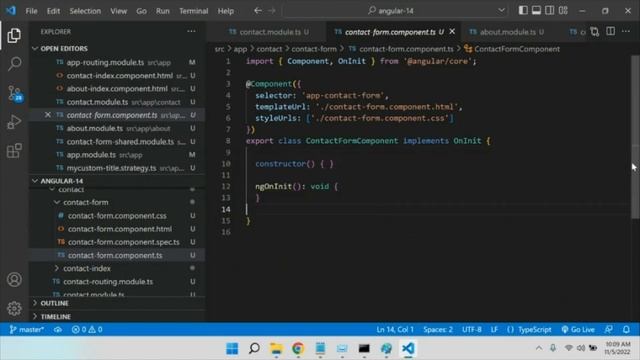
Task: Open contact-form.component.html in tree
Action: [x=117, y=229]
